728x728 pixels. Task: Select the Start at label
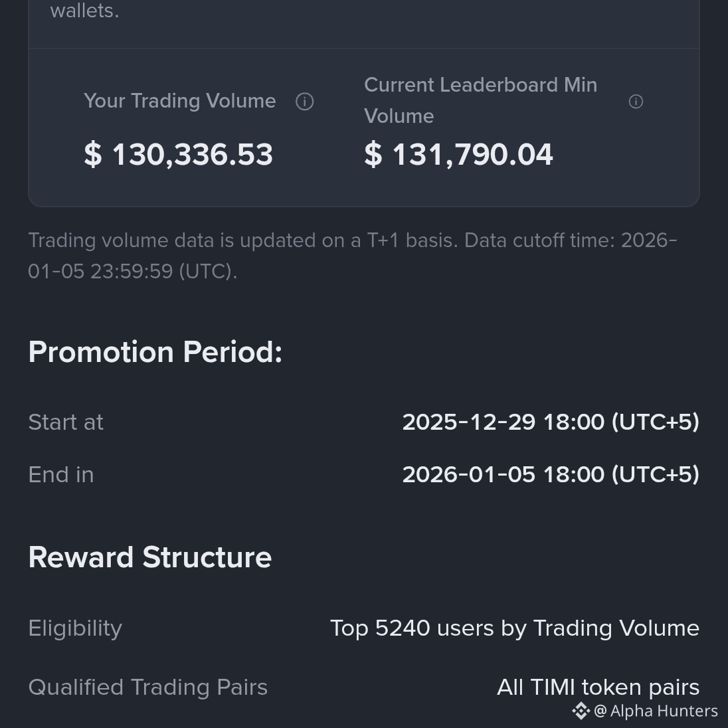click(66, 422)
